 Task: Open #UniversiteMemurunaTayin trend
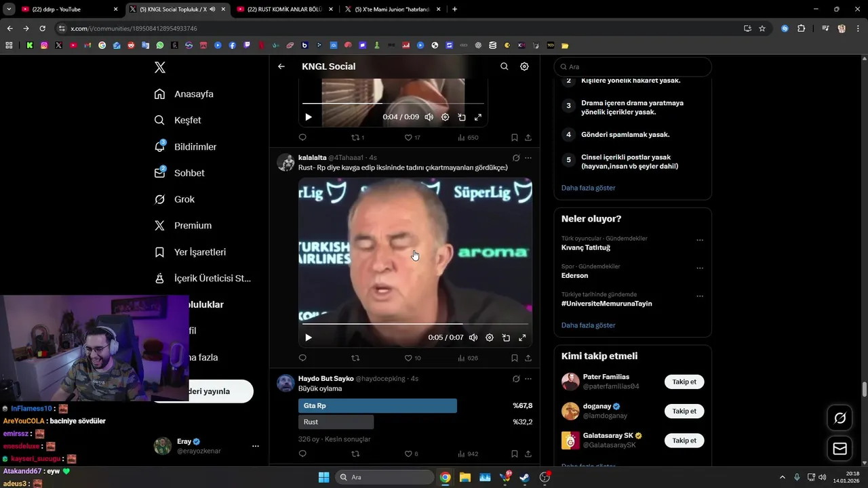(x=606, y=304)
